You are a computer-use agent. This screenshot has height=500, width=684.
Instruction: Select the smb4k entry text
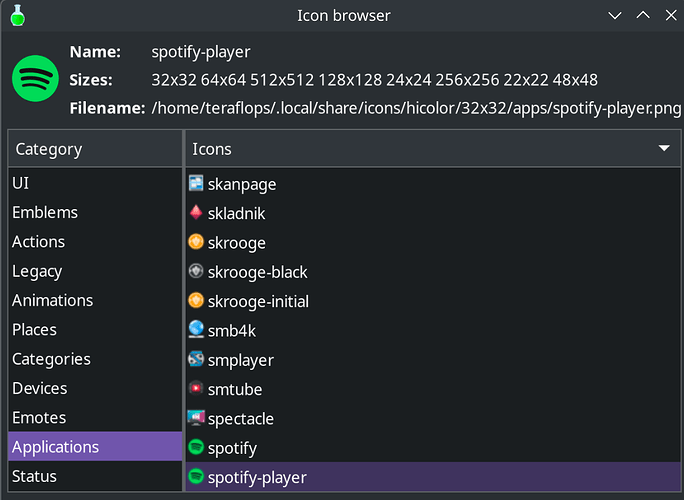232,331
